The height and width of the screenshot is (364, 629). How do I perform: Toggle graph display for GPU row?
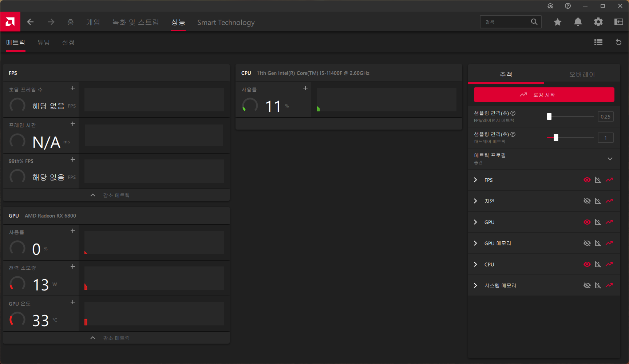click(x=598, y=222)
